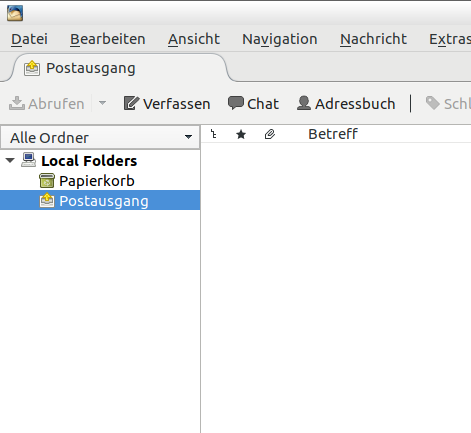Open the Alle Ordner folder view dropdown
Image resolution: width=471 pixels, height=433 pixels.
coord(100,137)
